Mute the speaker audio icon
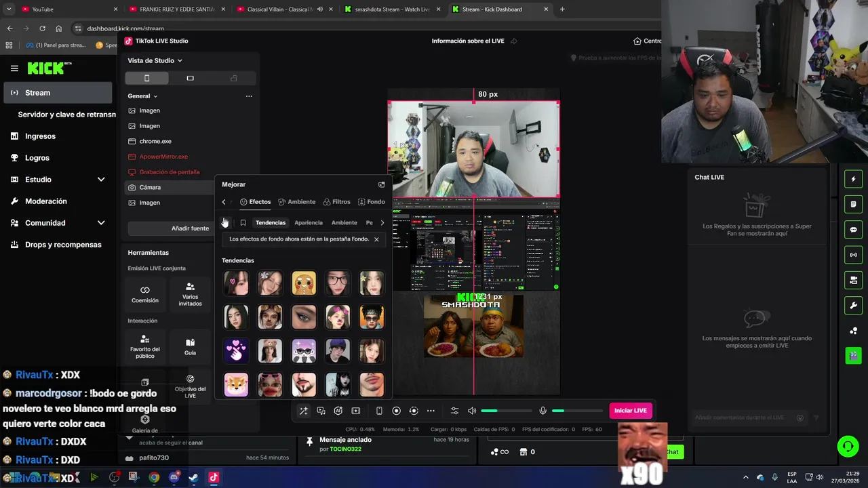 pos(472,411)
